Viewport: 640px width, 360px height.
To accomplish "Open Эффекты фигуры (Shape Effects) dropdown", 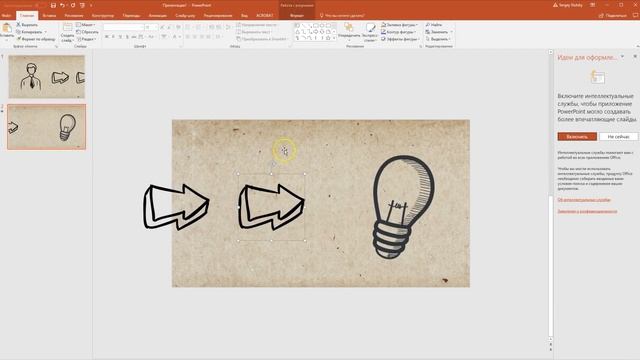I will click(x=400, y=39).
